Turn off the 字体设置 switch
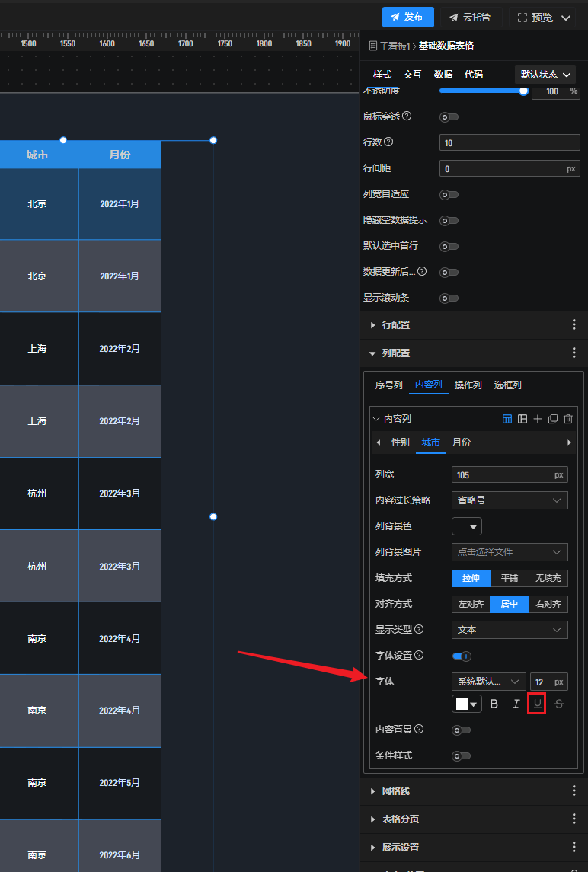The width and height of the screenshot is (588, 872). pyautogui.click(x=462, y=656)
